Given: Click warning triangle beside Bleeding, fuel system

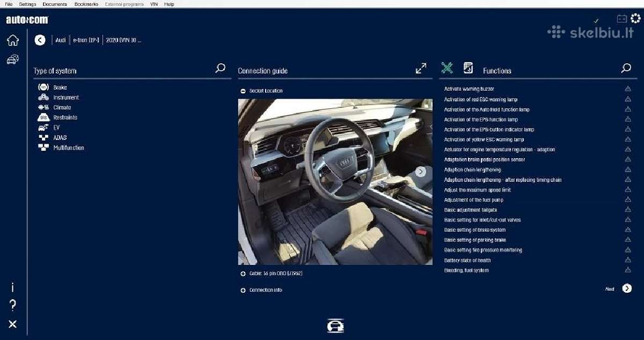Looking at the screenshot, I should click(x=628, y=271).
